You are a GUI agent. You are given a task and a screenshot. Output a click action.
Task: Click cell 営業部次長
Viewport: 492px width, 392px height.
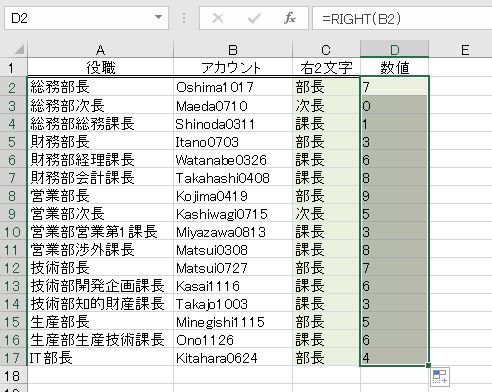click(100, 214)
